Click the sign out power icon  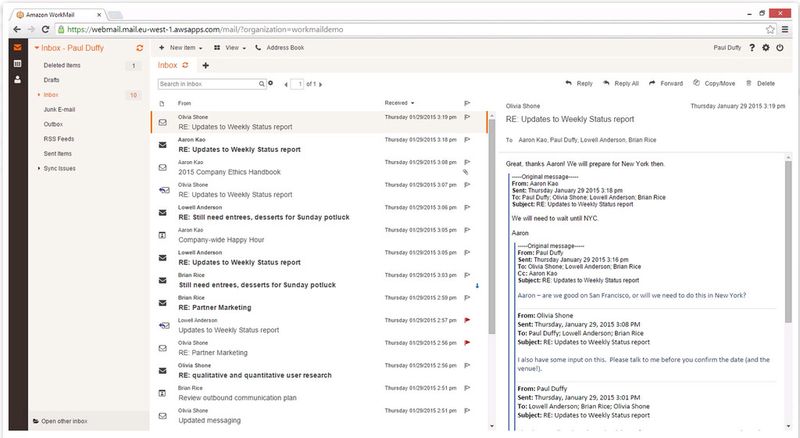tap(781, 47)
